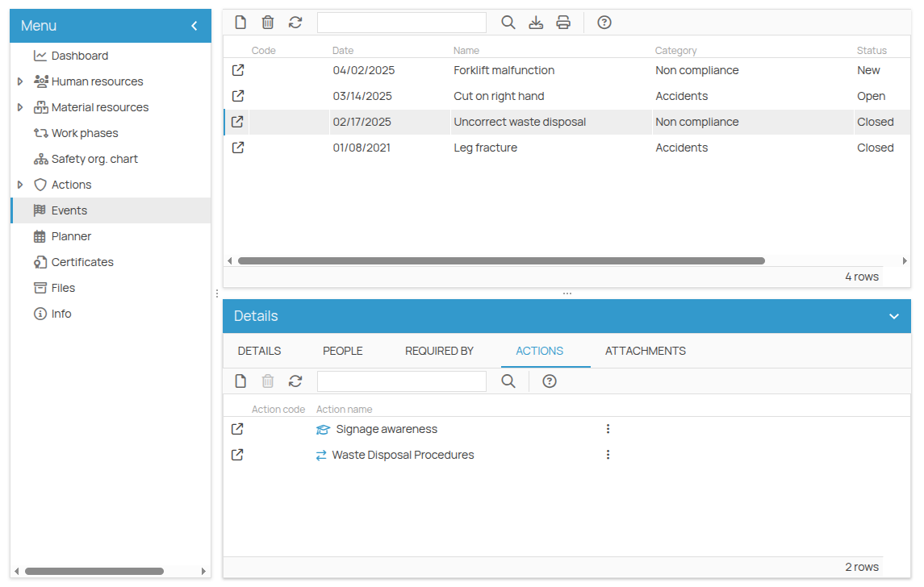Collapse the Menu sidebar
Screen dimensions: 924x587
pos(194,26)
